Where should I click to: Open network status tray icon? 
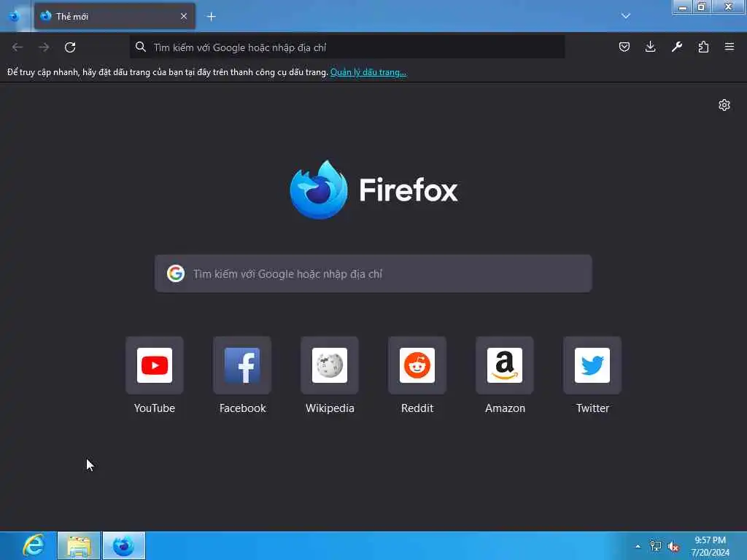tap(656, 546)
